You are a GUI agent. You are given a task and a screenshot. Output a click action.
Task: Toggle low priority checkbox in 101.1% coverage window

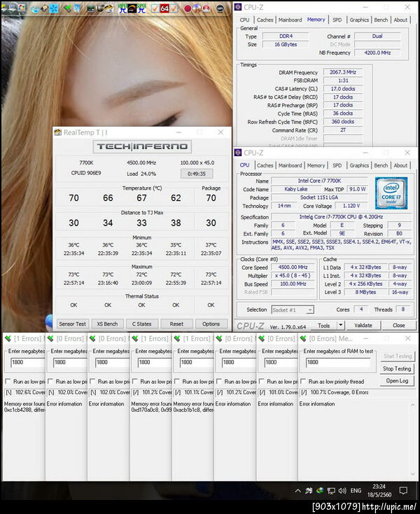click(177, 381)
